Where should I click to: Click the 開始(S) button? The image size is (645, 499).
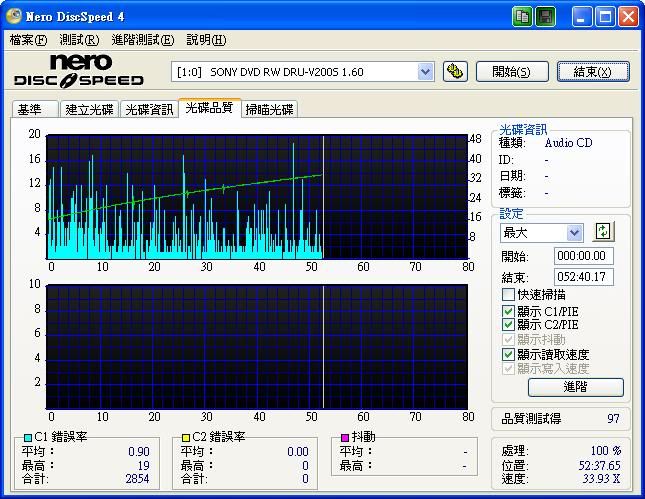(512, 72)
